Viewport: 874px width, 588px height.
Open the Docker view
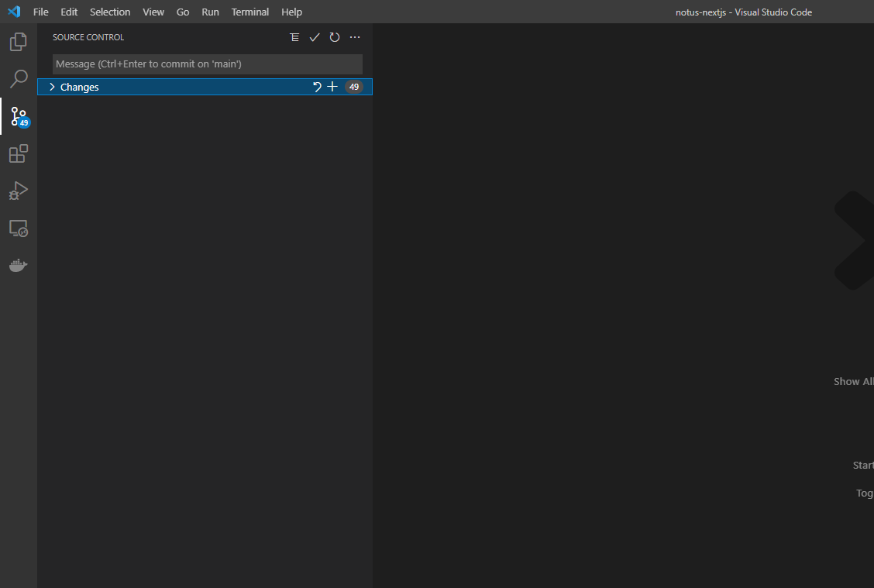19,265
